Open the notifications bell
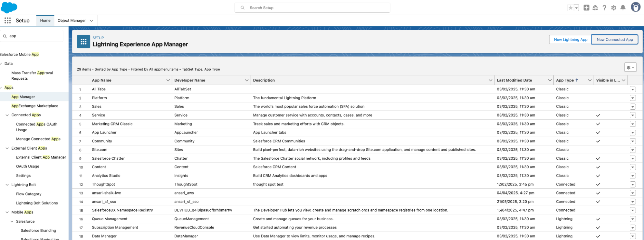 (x=623, y=8)
